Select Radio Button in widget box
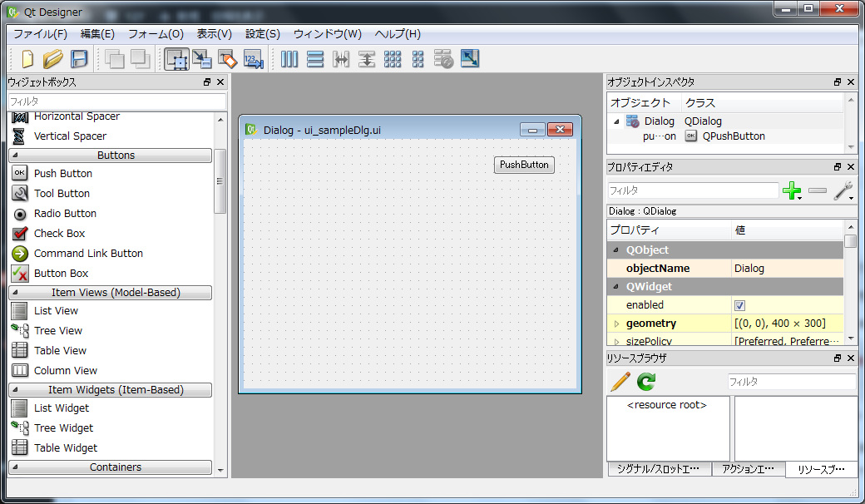This screenshot has width=865, height=504. pyautogui.click(x=65, y=214)
